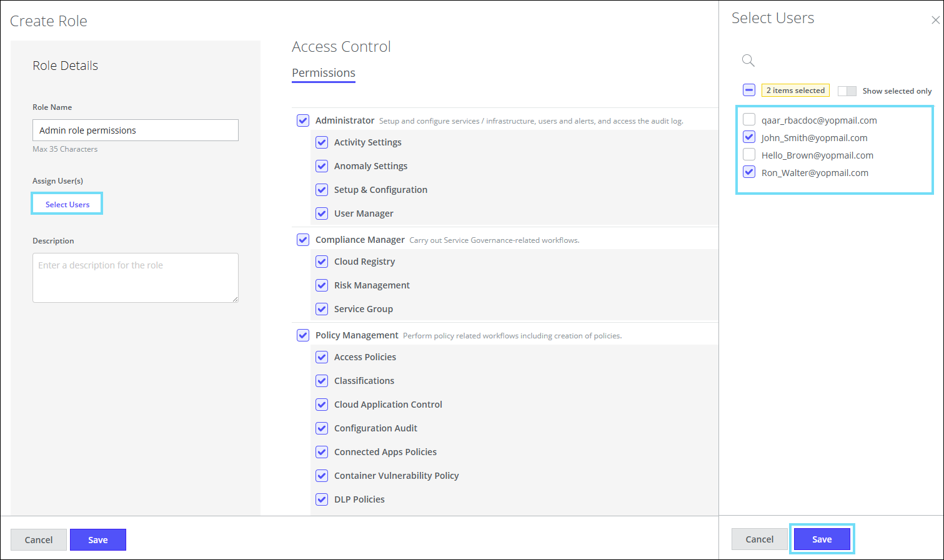Open the Permissions tab

[324, 73]
